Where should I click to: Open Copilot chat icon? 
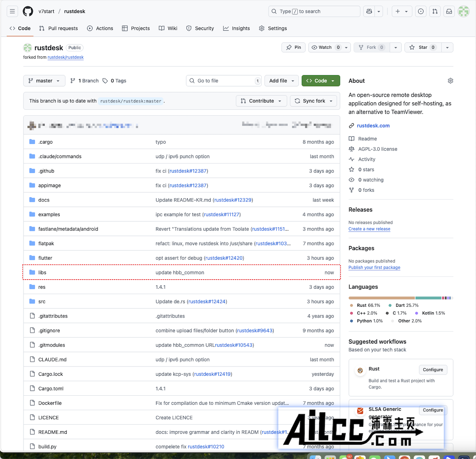point(369,11)
